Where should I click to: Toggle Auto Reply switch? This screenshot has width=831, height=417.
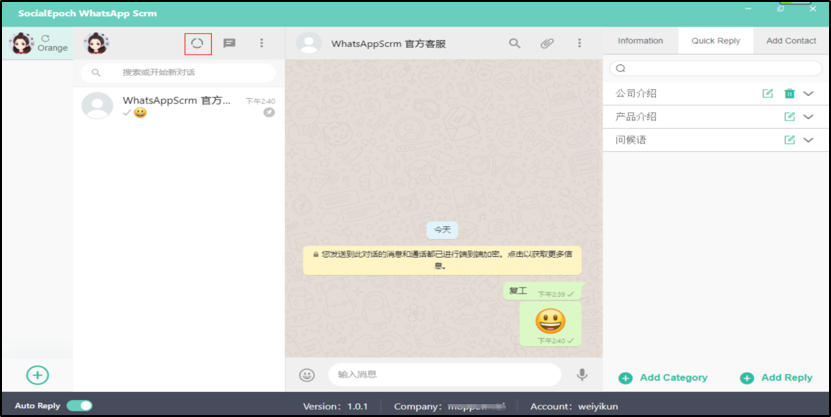(x=79, y=406)
